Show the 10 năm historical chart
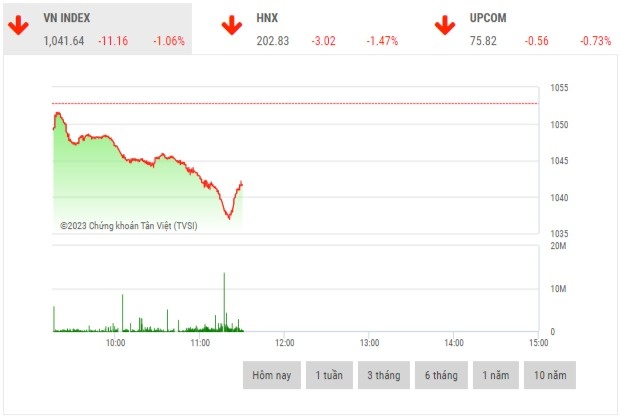The height and width of the screenshot is (417, 621). point(551,375)
